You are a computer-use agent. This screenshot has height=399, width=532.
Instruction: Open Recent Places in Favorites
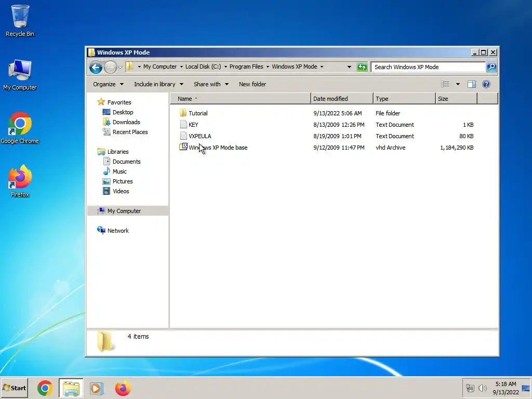click(x=130, y=132)
